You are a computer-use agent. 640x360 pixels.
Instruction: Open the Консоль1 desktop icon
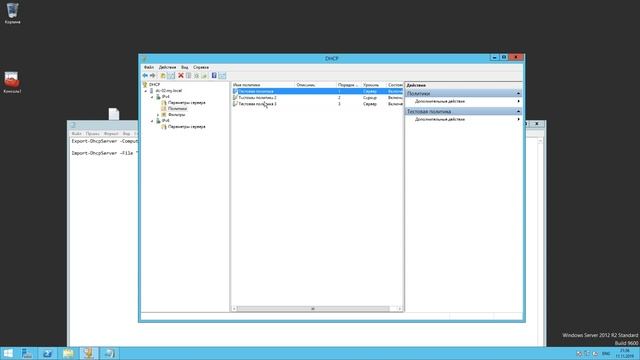tap(12, 82)
